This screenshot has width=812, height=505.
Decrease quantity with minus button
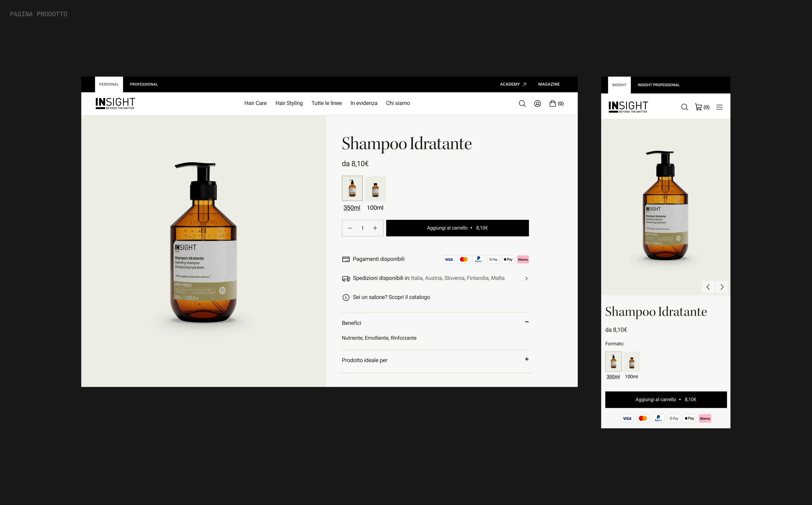[350, 228]
